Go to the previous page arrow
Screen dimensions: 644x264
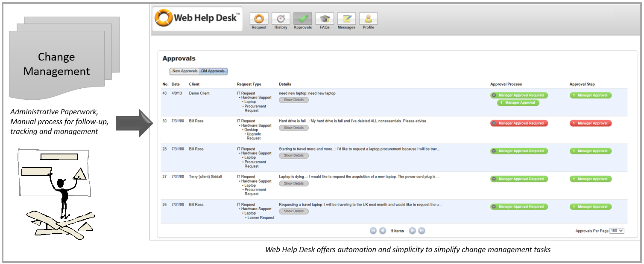pyautogui.click(x=383, y=231)
